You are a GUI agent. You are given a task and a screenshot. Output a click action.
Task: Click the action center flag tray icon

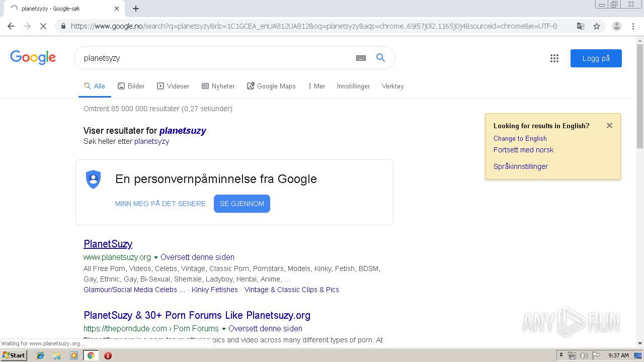tap(596, 355)
